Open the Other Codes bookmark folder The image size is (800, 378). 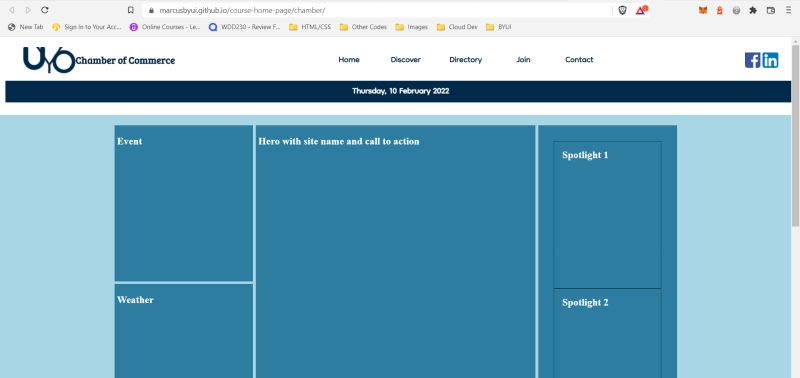pos(363,27)
